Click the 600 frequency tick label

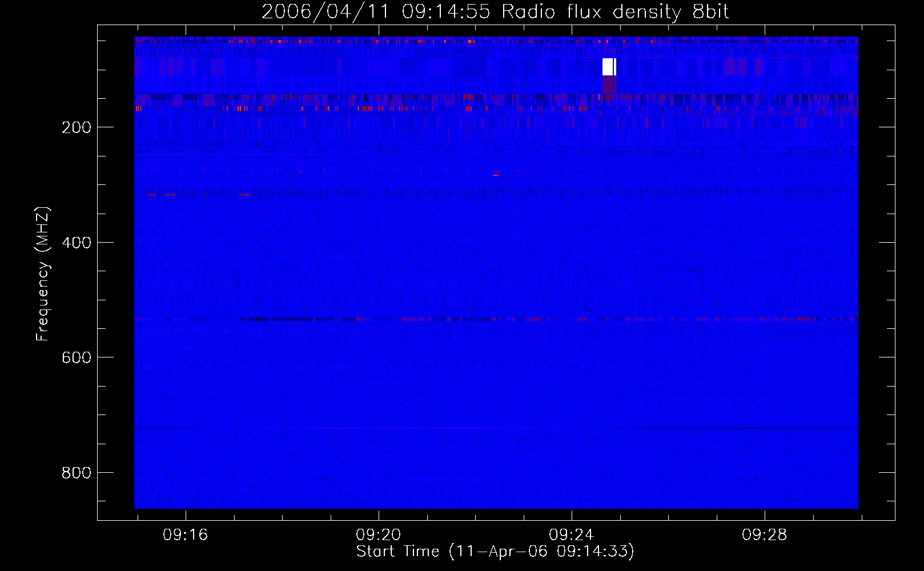pos(77,357)
